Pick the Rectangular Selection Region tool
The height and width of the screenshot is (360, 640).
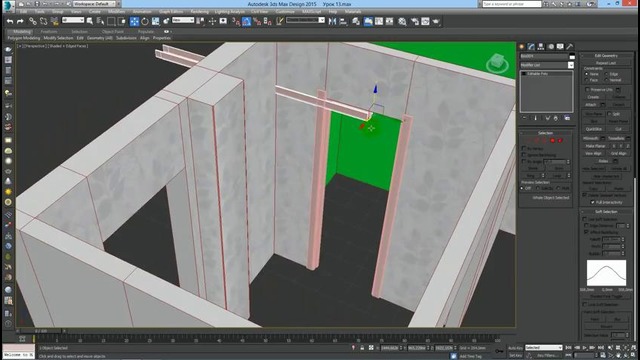(x=111, y=21)
